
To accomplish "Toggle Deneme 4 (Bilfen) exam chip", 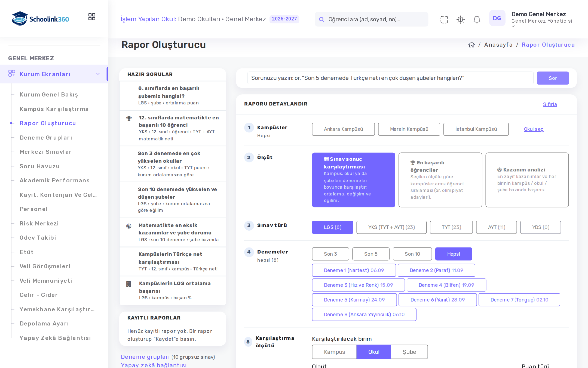I will point(446,285).
